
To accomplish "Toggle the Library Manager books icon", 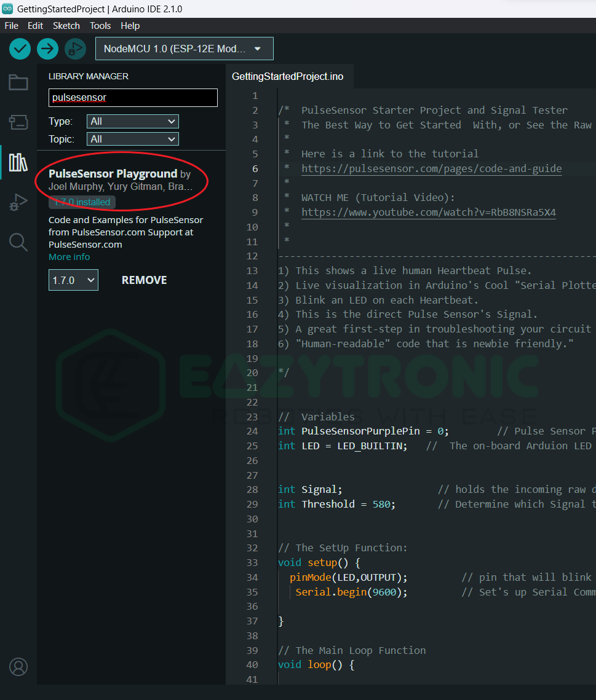I will 18,162.
